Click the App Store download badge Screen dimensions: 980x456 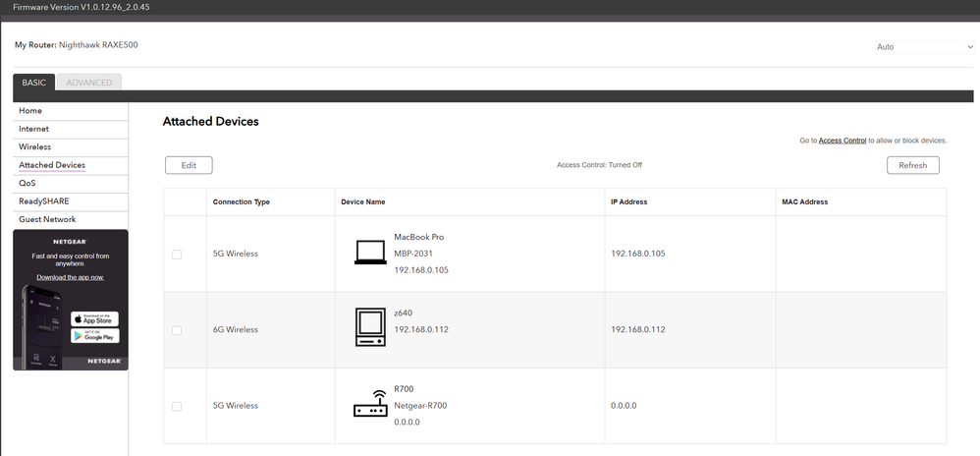point(94,318)
